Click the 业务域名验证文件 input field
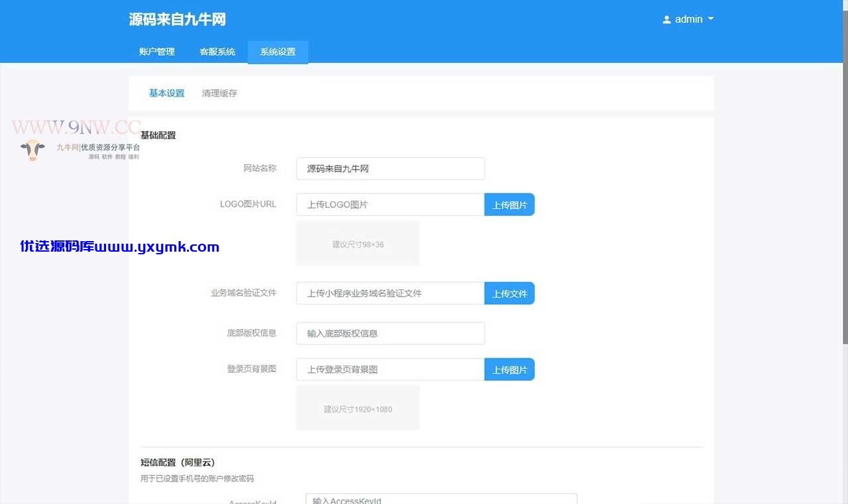Viewport: 848px width, 504px height. coord(390,293)
